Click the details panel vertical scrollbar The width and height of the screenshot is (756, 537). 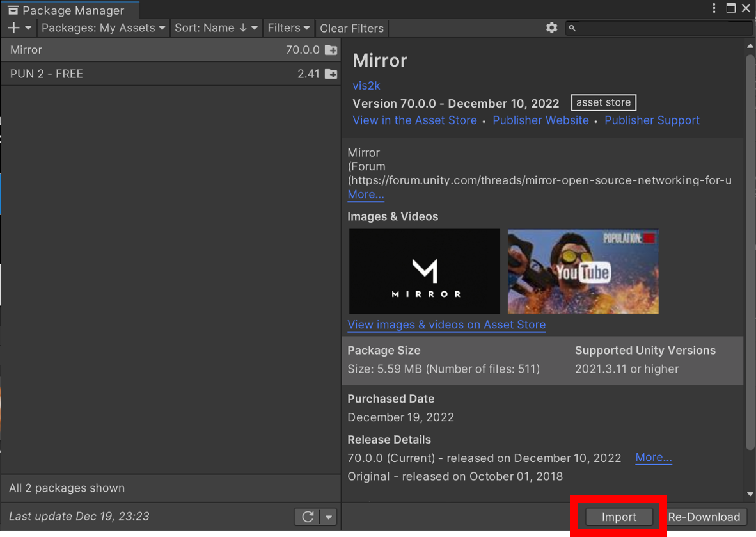pyautogui.click(x=750, y=252)
